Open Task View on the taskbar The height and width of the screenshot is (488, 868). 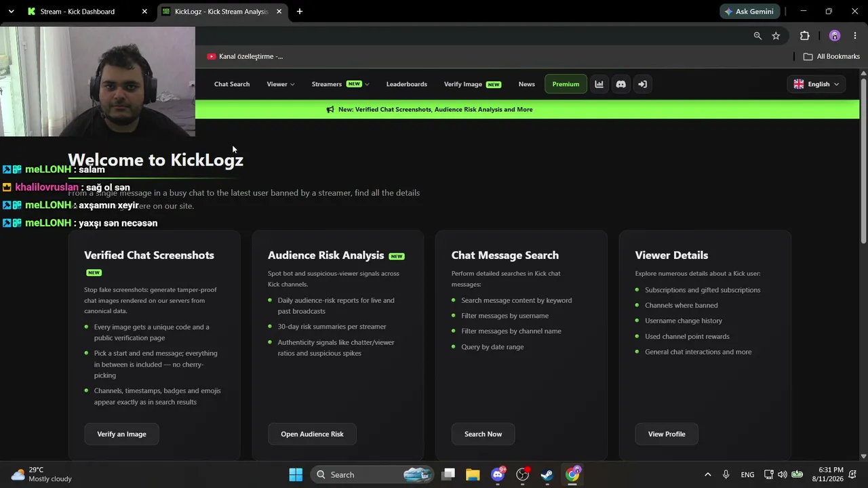448,474
